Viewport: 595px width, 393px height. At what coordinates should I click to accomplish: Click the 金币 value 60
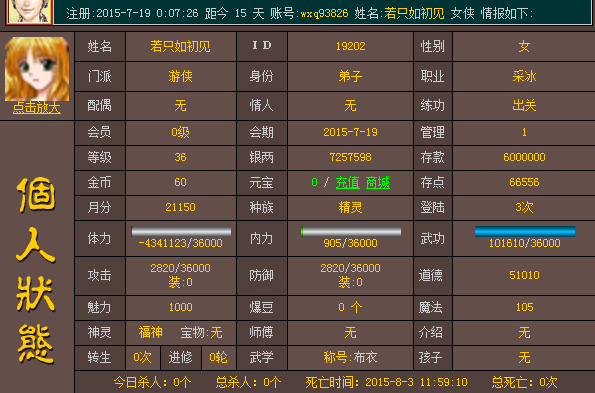180,182
